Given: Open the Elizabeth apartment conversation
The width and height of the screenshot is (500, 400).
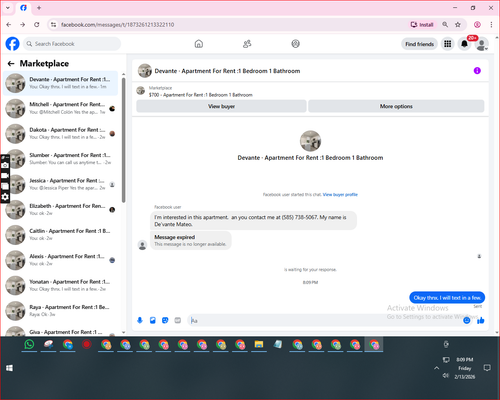Looking at the screenshot, I should (61, 210).
